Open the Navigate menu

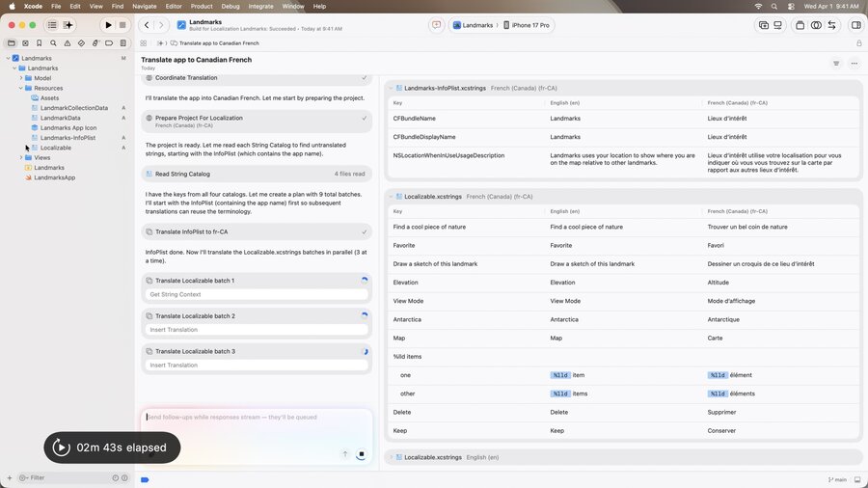[x=144, y=6]
